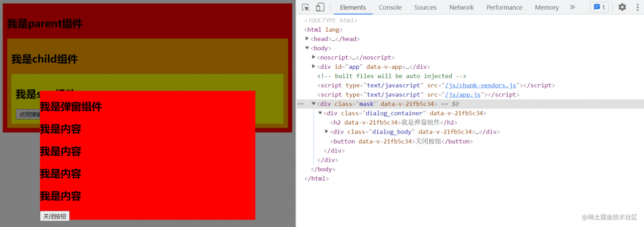This screenshot has height=227, width=644.
Task: Open the Sources tab
Action: pyautogui.click(x=426, y=7)
